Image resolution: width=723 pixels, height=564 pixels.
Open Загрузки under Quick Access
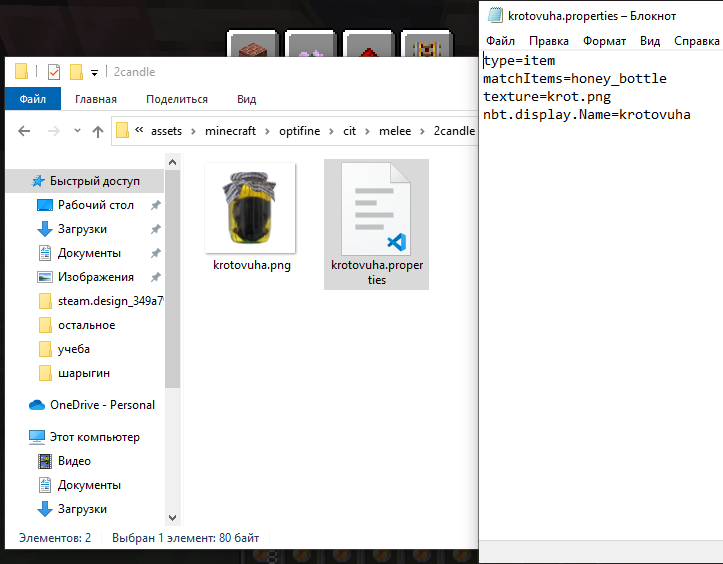pyautogui.click(x=82, y=229)
